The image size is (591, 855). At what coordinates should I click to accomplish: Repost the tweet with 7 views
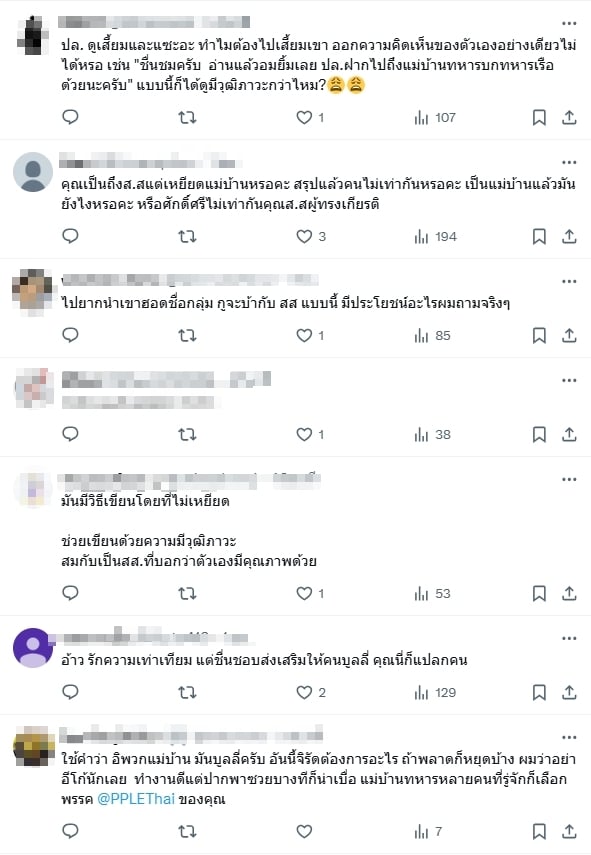(x=187, y=831)
